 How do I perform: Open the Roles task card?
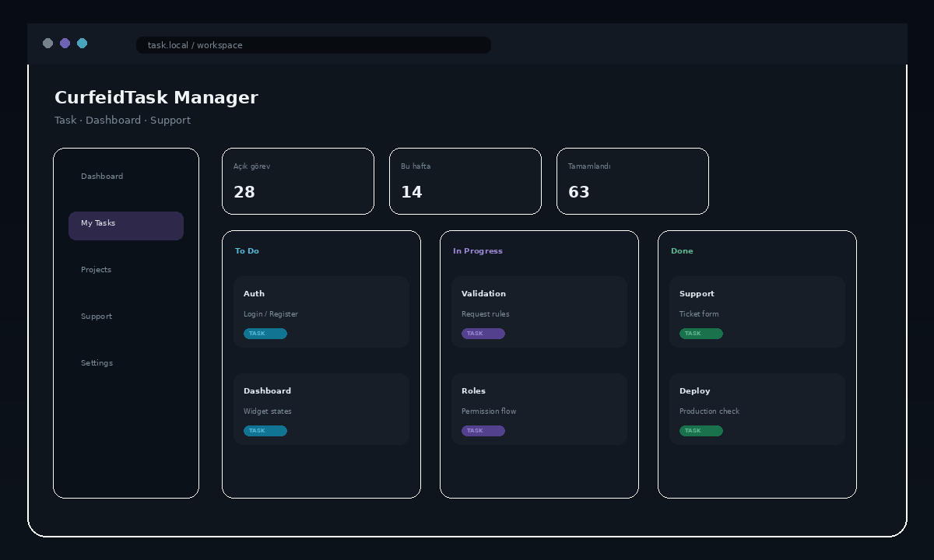click(x=539, y=409)
